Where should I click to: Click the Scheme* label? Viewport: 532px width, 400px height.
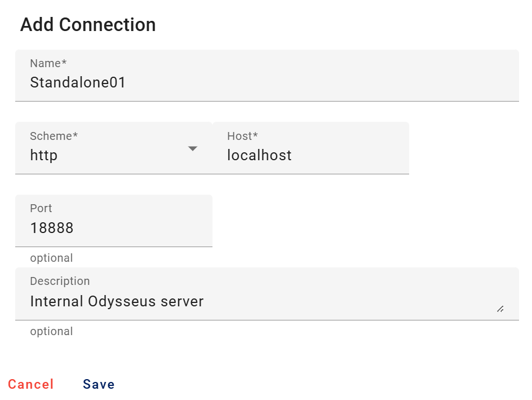tap(54, 136)
